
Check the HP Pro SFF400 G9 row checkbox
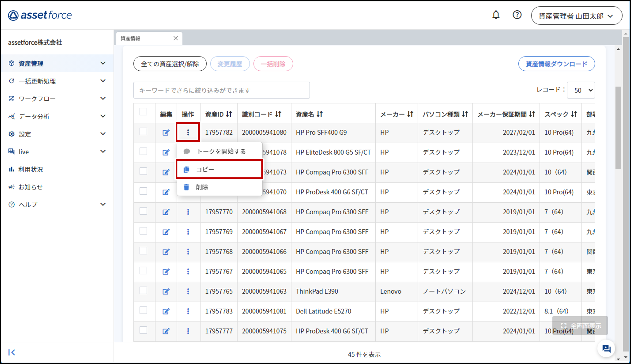coord(143,131)
